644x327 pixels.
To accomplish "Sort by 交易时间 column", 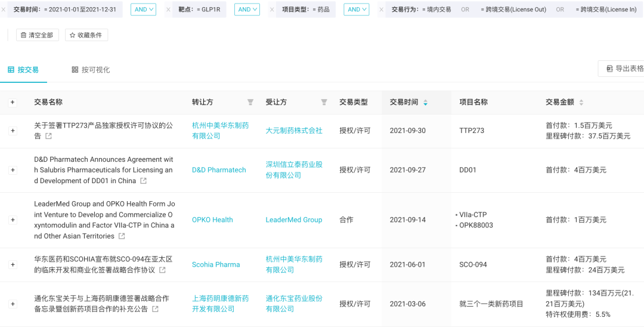I will [425, 102].
